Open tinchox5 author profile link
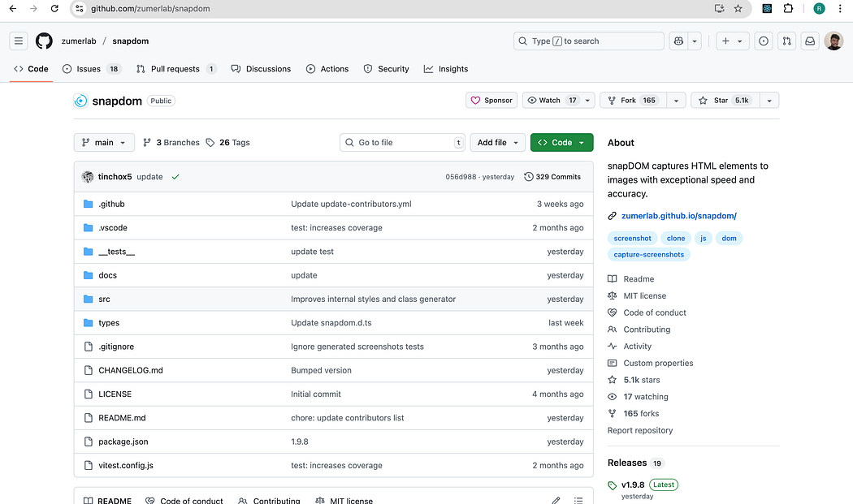Viewport: 853px width, 504px height. point(115,177)
